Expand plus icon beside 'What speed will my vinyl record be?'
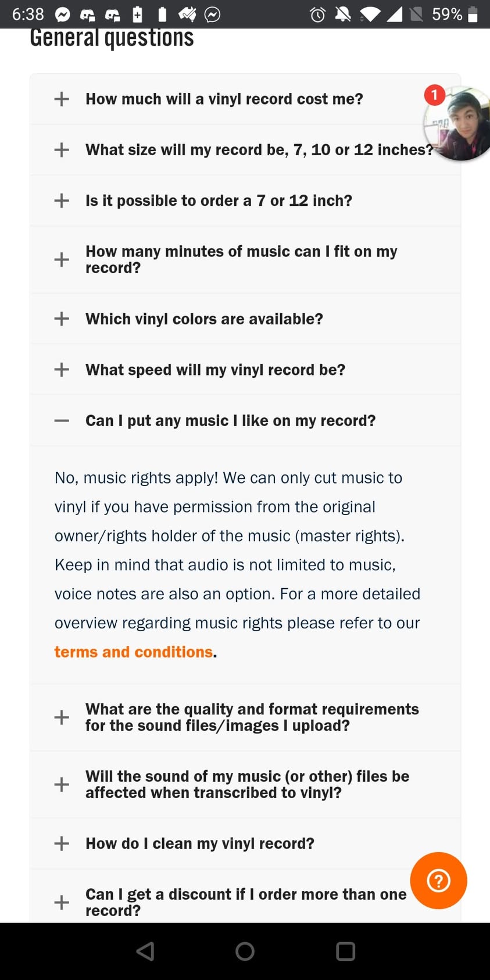The height and width of the screenshot is (980, 490). [x=62, y=370]
